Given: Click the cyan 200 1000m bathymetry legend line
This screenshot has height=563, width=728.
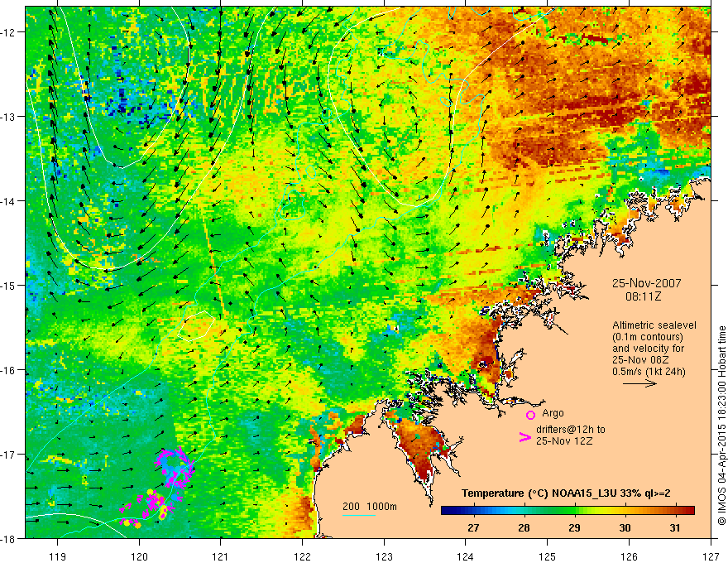Looking at the screenshot, I should pyautogui.click(x=359, y=515).
